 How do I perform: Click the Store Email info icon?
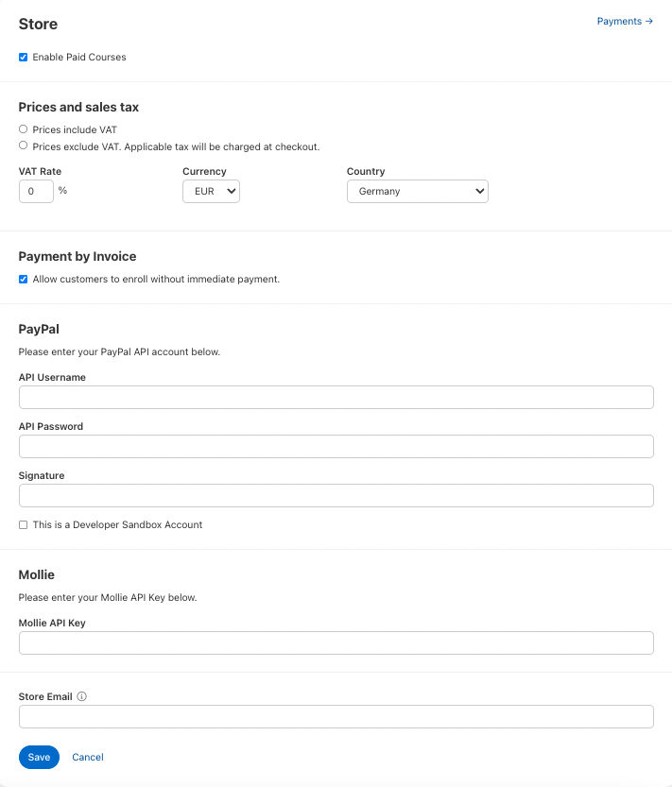pyautogui.click(x=81, y=697)
